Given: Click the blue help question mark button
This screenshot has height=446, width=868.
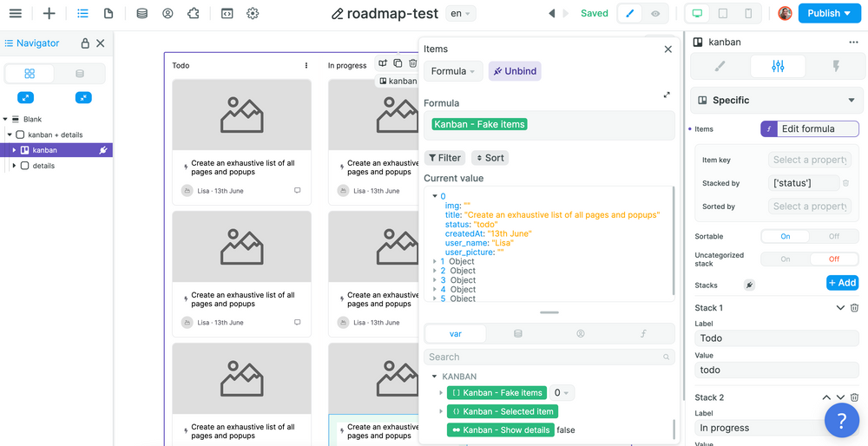Looking at the screenshot, I should pos(841,420).
